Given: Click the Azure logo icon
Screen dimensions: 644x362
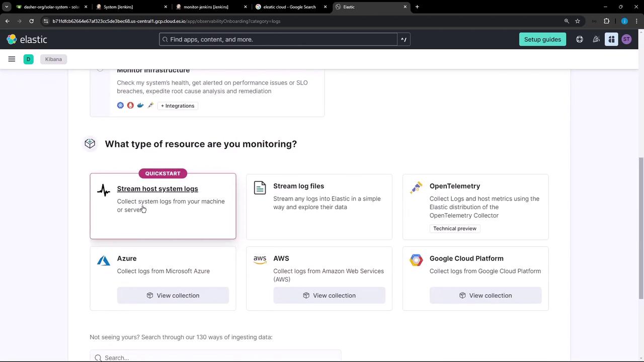Looking at the screenshot, I should pos(104,260).
